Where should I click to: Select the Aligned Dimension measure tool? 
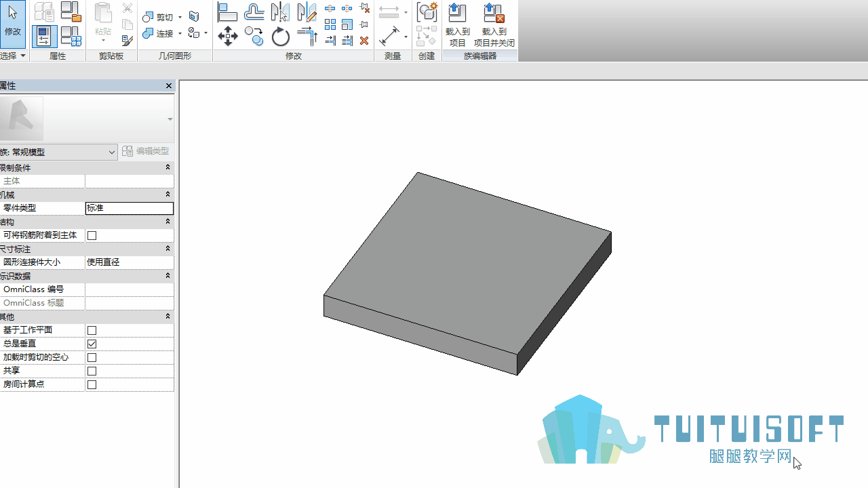389,36
